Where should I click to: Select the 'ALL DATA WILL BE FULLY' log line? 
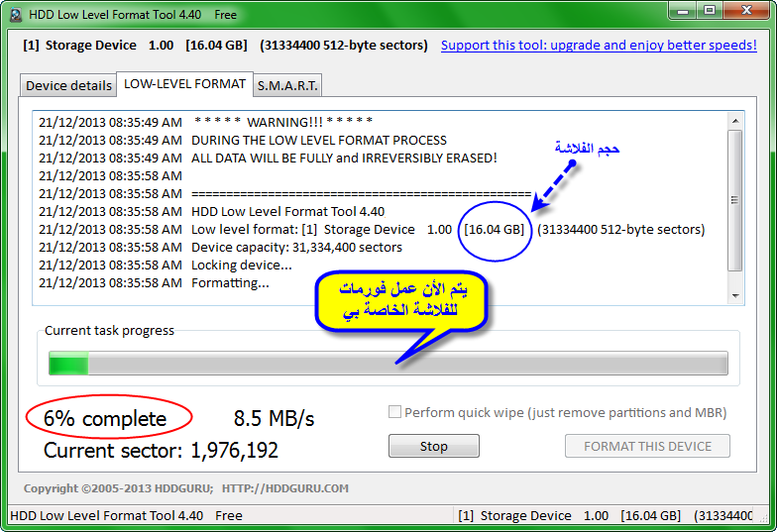click(268, 158)
